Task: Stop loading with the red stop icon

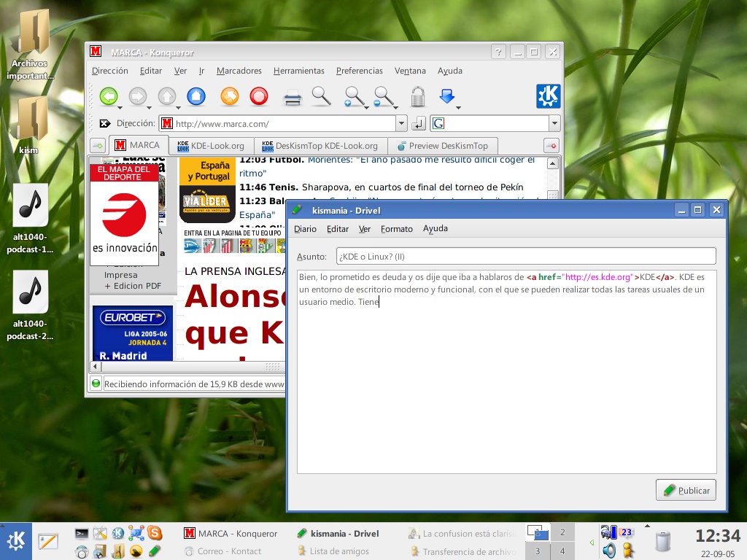Action: pyautogui.click(x=259, y=96)
